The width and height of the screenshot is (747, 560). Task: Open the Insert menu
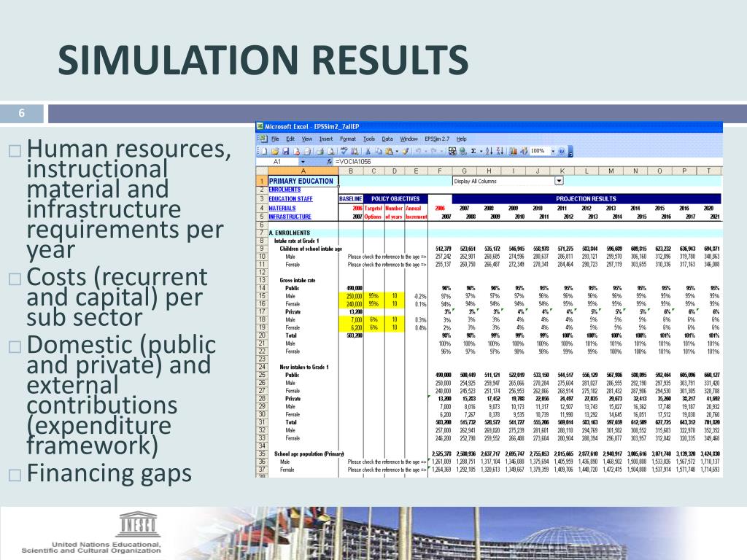326,139
